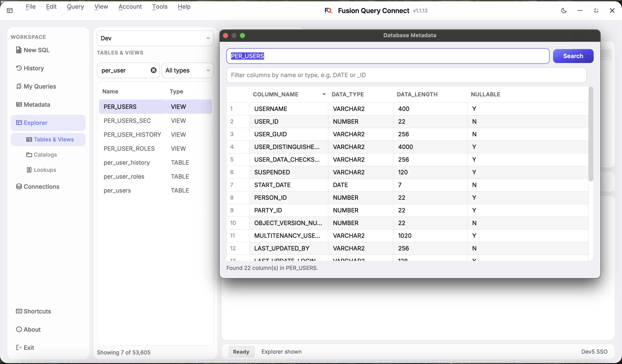Click the USER_GUID column name cell
The image size is (622, 364).
289,134
